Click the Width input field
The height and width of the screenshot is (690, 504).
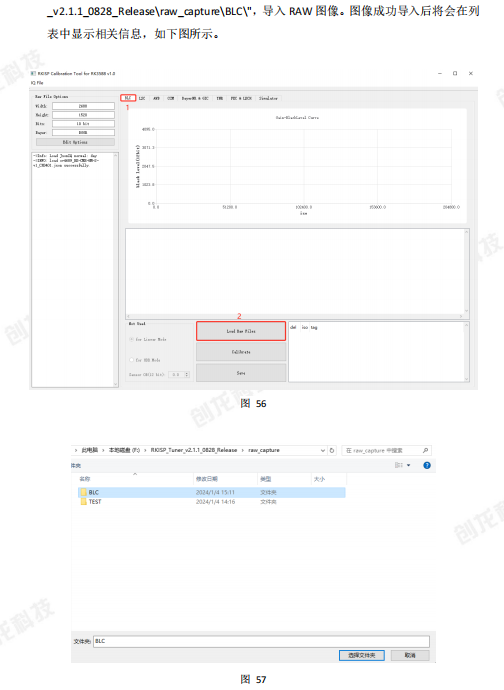pos(83,106)
